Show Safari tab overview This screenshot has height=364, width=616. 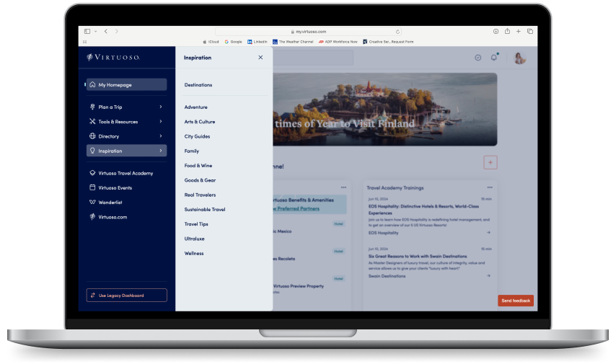[x=530, y=32]
